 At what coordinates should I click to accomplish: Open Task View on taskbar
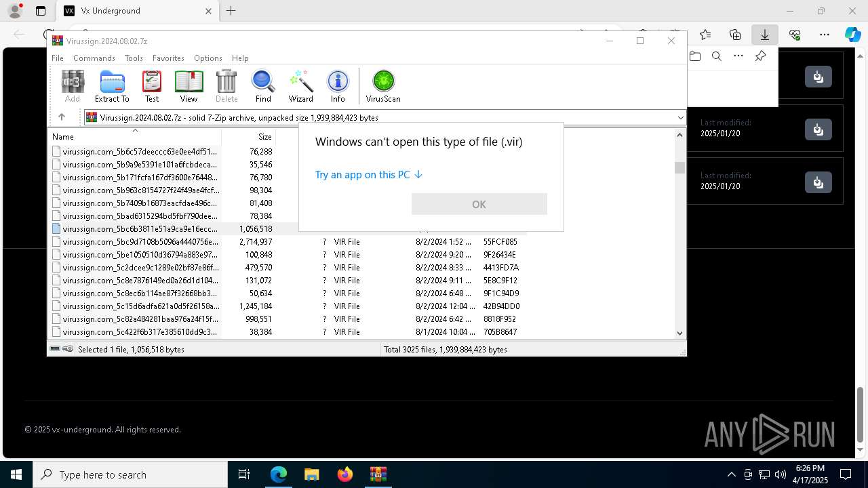coord(244,474)
